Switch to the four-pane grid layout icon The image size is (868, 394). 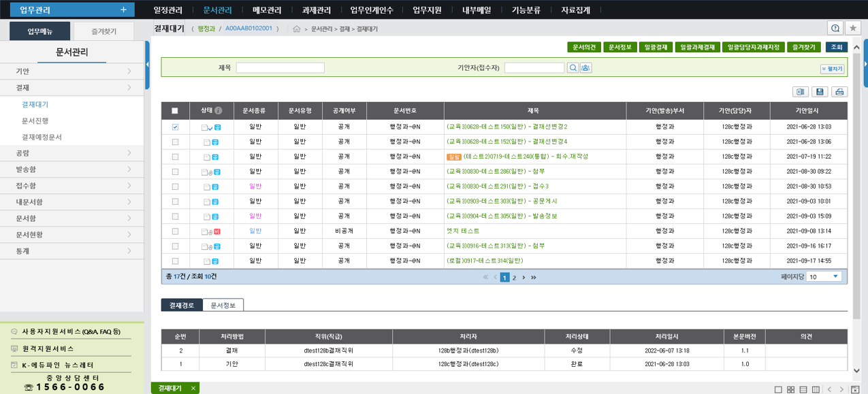790,389
